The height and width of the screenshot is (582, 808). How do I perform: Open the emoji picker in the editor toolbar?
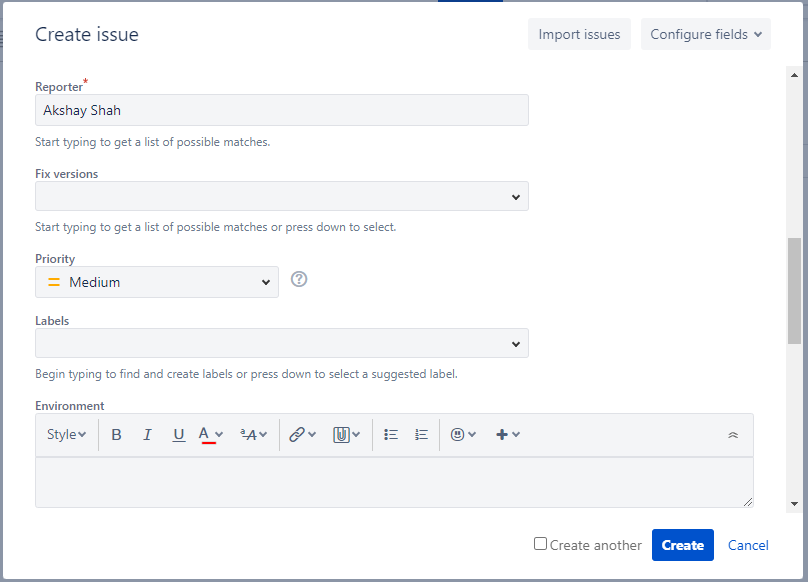coord(458,434)
